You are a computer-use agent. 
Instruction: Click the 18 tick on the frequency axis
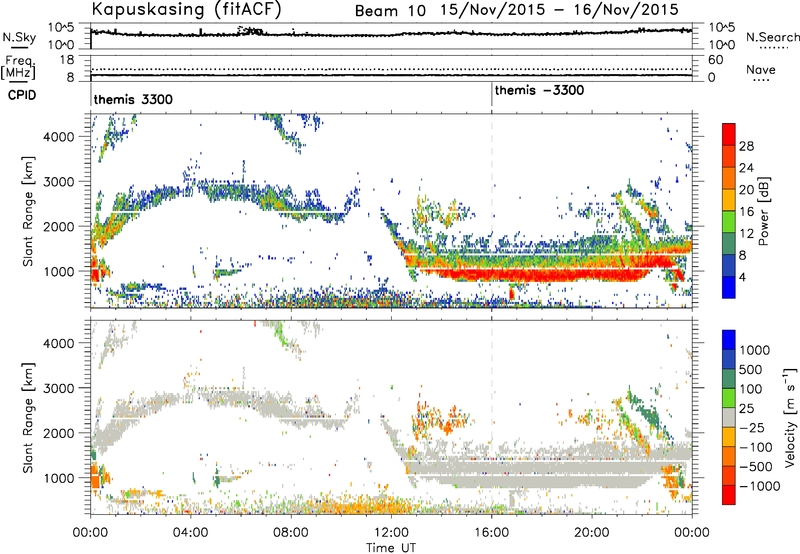(x=67, y=60)
